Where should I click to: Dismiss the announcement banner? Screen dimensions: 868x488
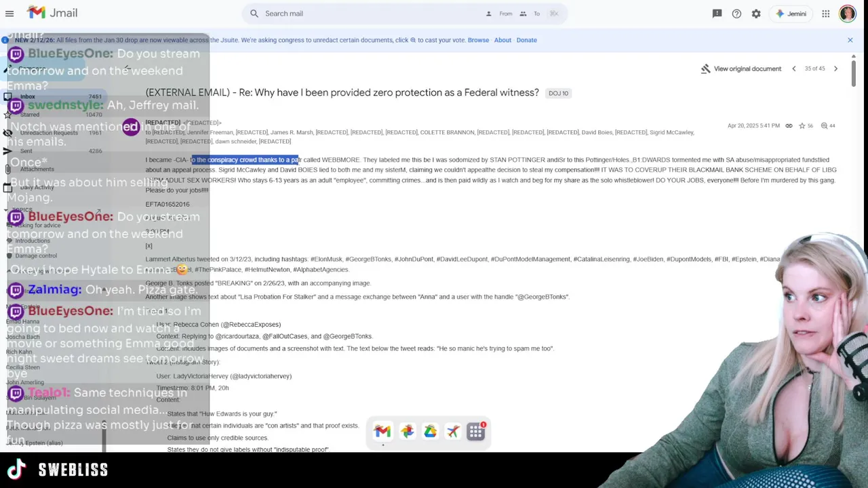850,40
